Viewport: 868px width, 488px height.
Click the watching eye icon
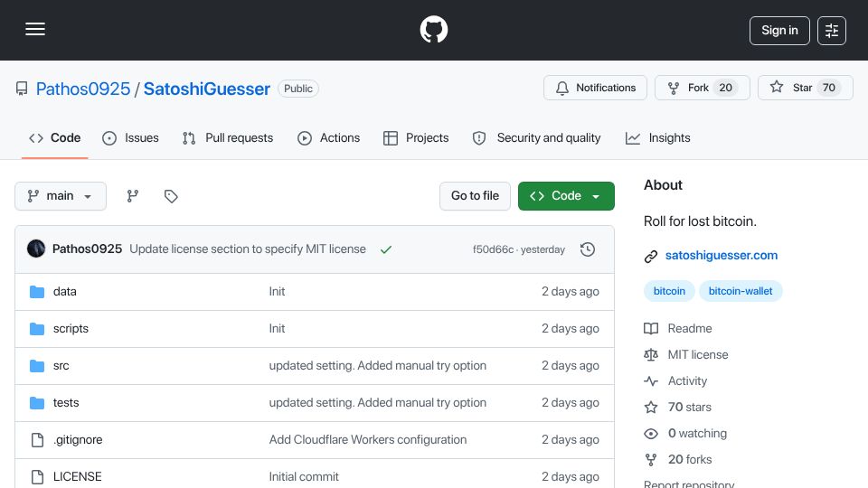651,434
